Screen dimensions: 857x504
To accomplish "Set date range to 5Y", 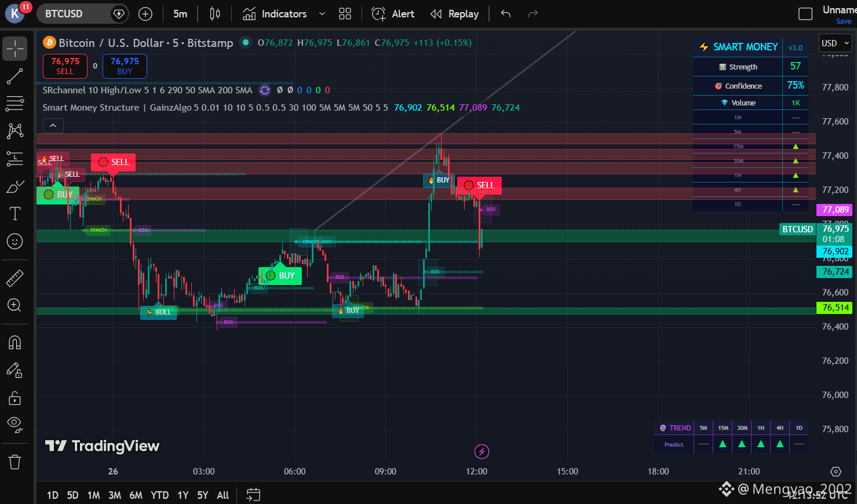I will pos(202,495).
